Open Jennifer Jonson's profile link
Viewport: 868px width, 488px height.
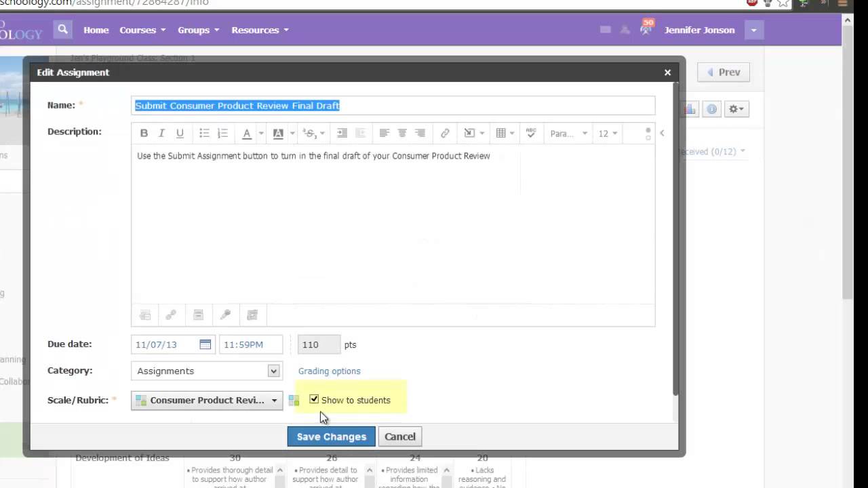[699, 30]
